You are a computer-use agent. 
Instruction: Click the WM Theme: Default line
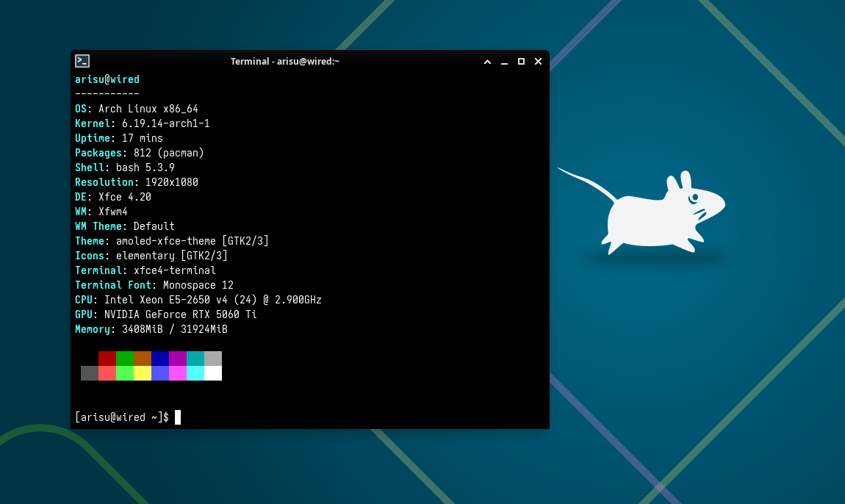click(x=124, y=226)
